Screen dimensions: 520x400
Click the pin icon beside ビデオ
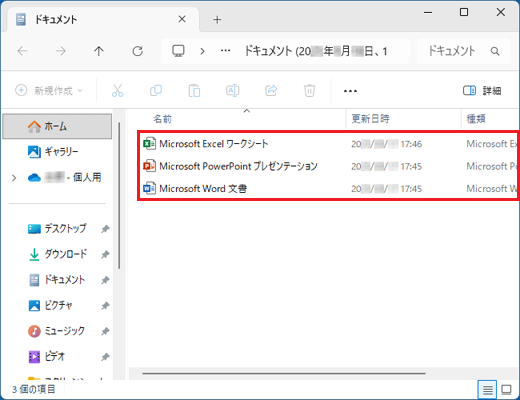(x=105, y=357)
